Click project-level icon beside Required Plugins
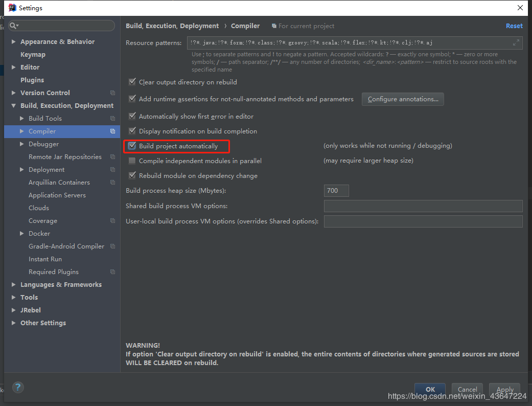Screen dimensions: 532x406 pos(112,272)
